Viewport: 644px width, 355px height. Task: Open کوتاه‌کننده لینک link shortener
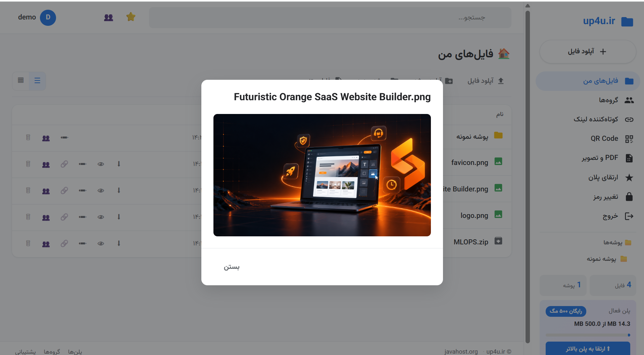(x=588, y=119)
